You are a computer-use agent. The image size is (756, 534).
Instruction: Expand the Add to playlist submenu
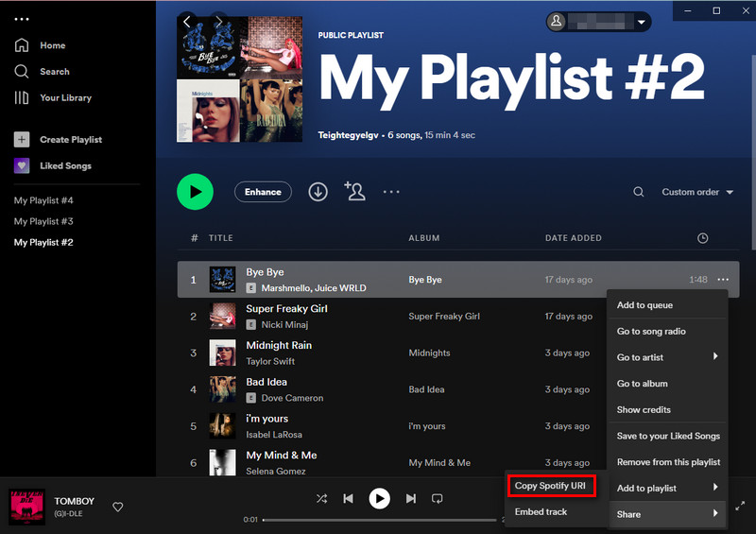coord(667,488)
